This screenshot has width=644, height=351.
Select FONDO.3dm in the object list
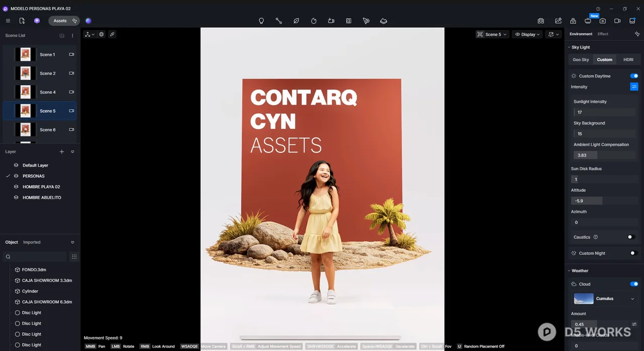[34, 270]
